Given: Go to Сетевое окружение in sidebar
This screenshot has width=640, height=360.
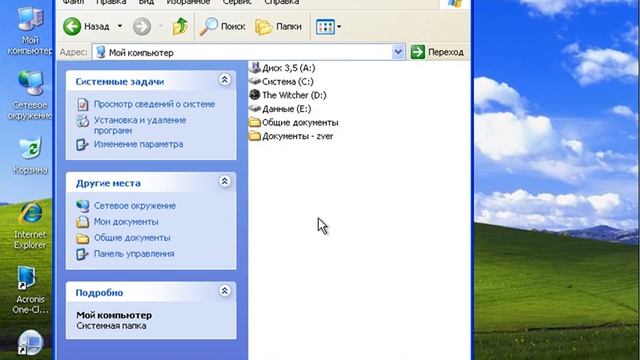Looking at the screenshot, I should (135, 206).
